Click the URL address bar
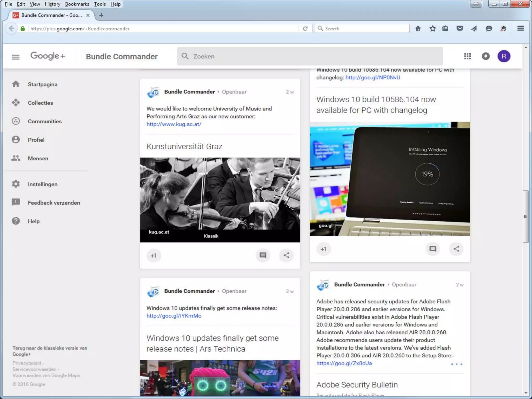Image resolution: width=532 pixels, height=399 pixels. pos(164,29)
